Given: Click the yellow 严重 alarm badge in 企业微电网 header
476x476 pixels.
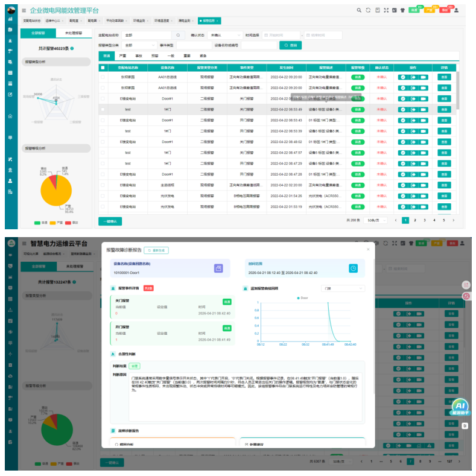Looking at the screenshot, I should tap(430, 10).
